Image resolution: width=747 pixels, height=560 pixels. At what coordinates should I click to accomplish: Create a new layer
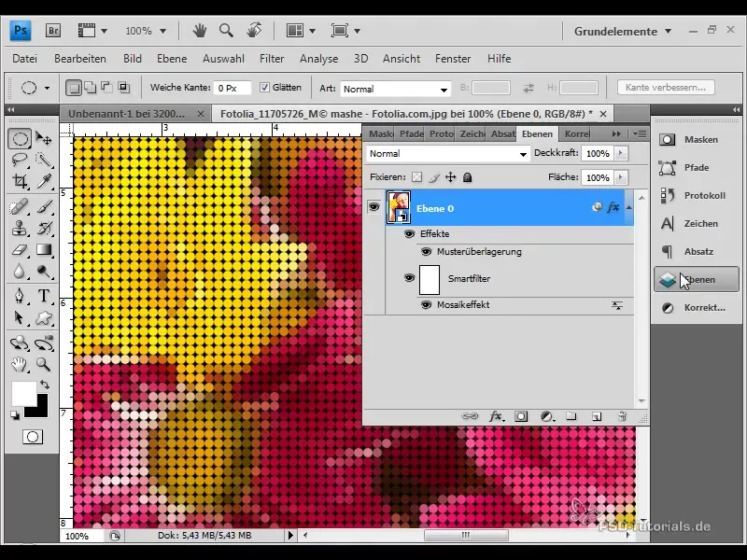click(x=597, y=416)
